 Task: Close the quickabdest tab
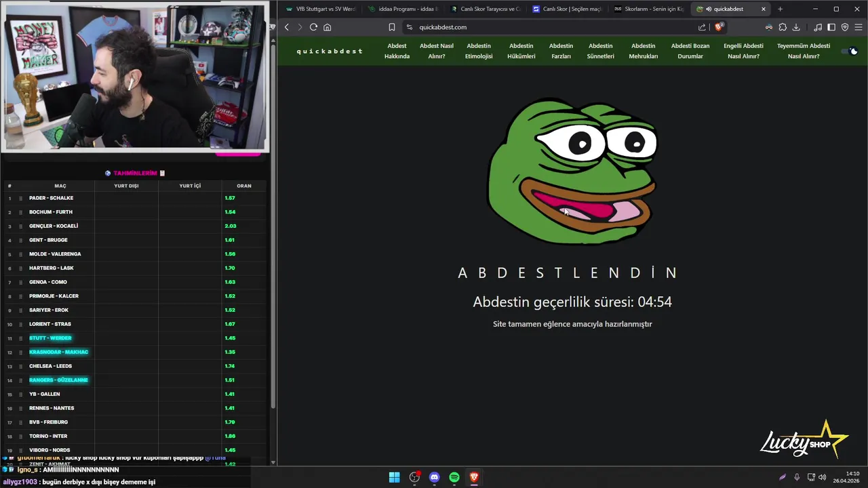[x=764, y=9]
